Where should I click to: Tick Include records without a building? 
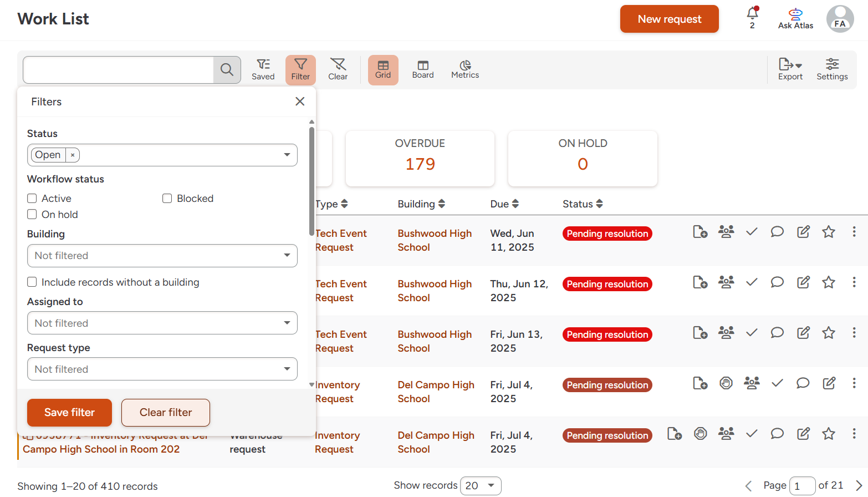pos(32,282)
